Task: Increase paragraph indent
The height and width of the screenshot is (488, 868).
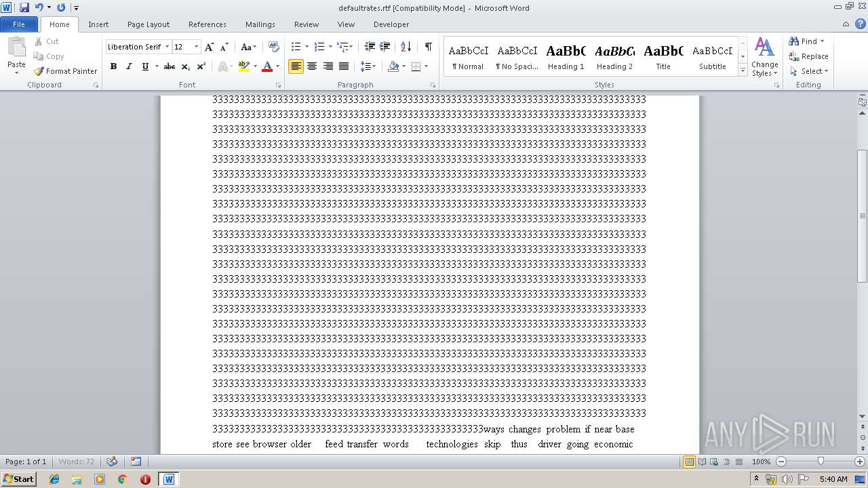Action: (384, 47)
